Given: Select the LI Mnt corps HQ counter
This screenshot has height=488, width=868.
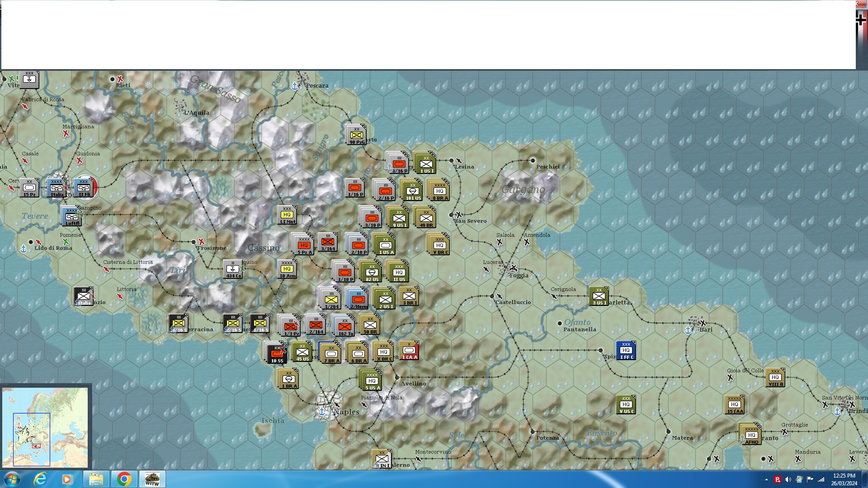Looking at the screenshot, I should tap(287, 215).
